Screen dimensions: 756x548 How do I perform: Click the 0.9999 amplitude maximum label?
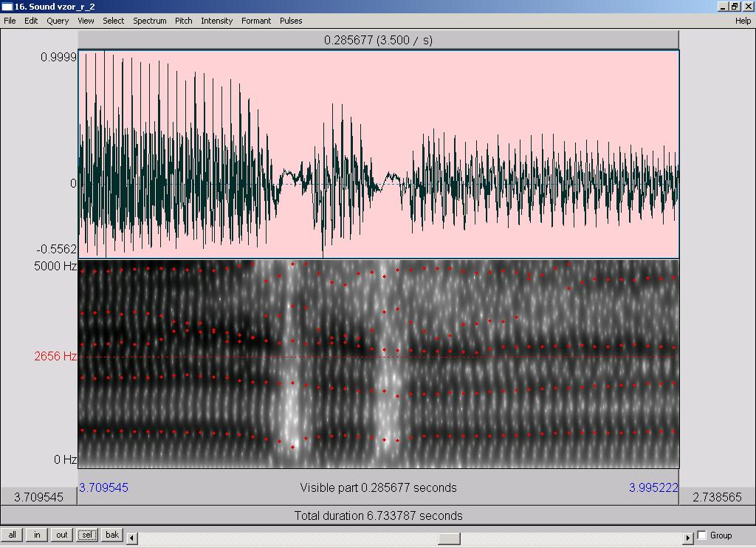tap(58, 57)
